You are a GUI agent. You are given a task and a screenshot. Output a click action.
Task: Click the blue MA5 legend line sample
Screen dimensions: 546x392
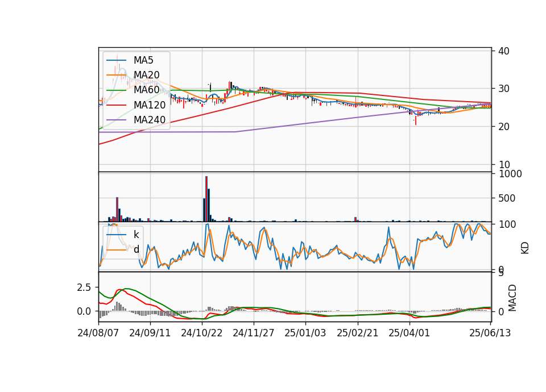(x=116, y=60)
